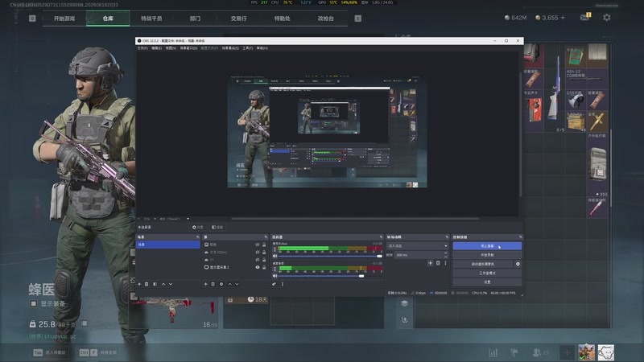Switch to game tab 特战干员

pos(151,18)
